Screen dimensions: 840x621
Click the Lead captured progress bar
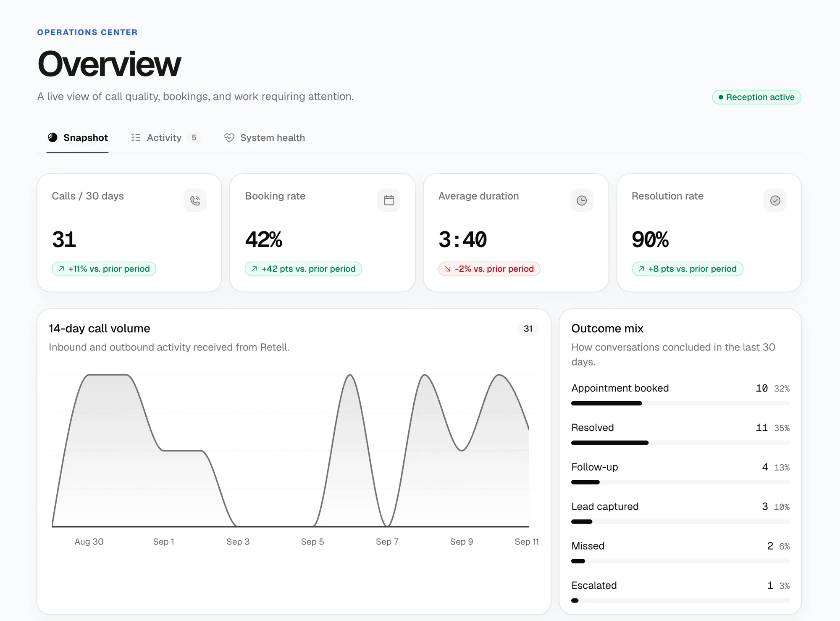[x=680, y=522]
